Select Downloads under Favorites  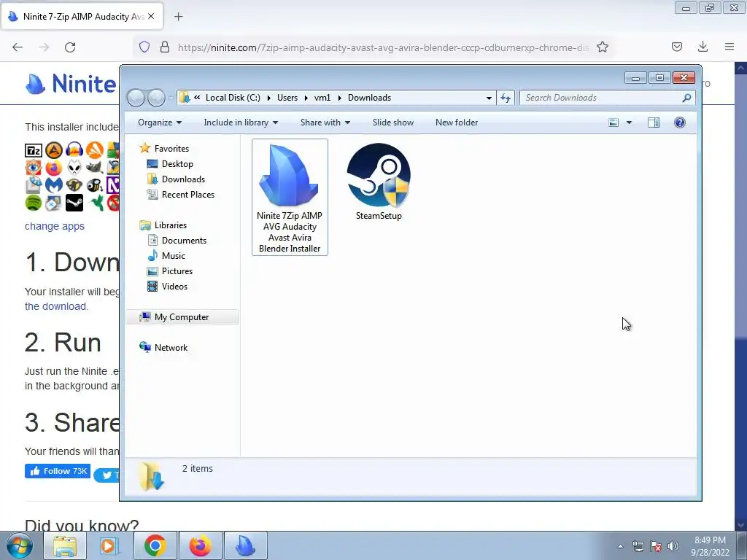pos(183,179)
